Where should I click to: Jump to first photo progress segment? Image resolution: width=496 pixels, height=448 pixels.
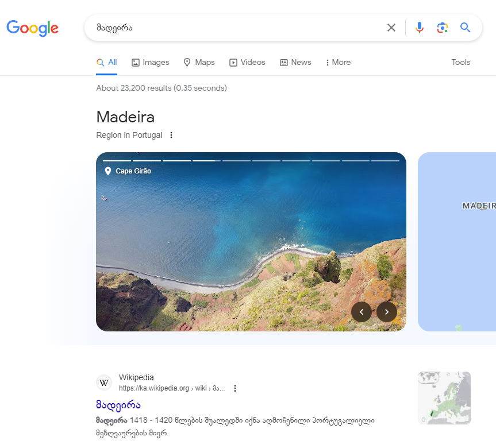[117, 161]
